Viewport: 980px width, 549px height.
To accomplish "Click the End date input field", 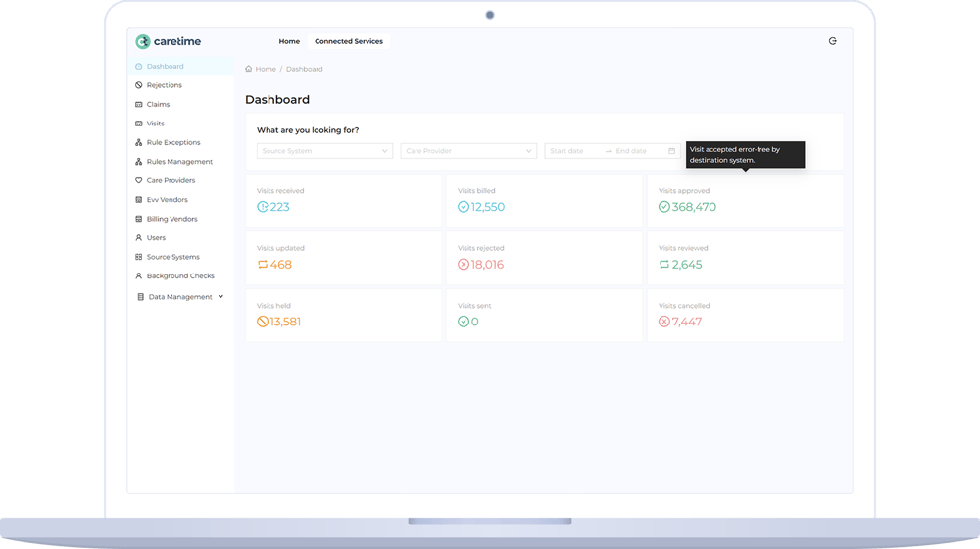I will tap(637, 151).
